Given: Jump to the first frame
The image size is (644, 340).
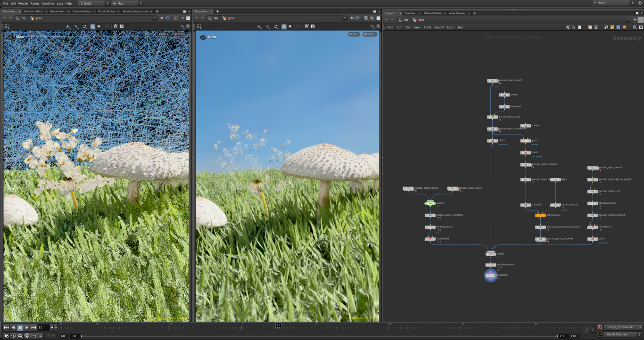Looking at the screenshot, I should [x=7, y=327].
